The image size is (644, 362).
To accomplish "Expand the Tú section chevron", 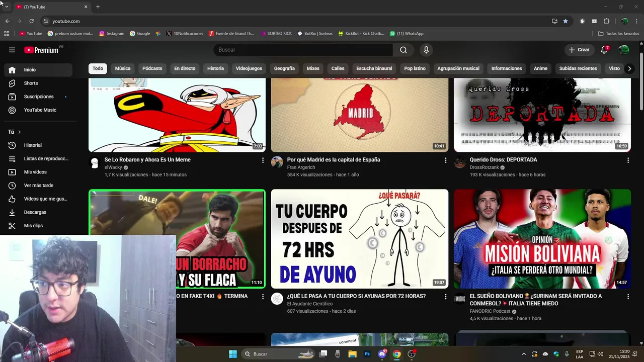I will tap(19, 132).
